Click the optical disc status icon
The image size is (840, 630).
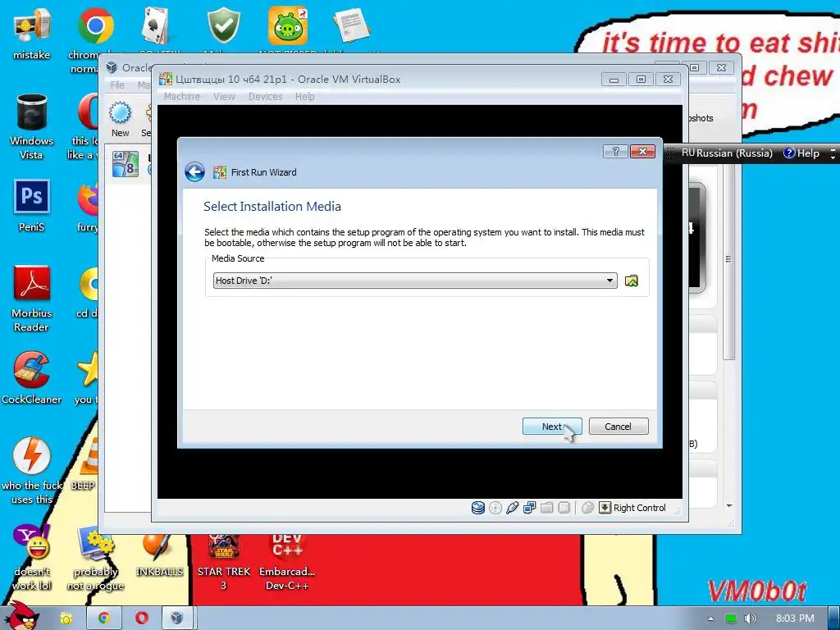[x=495, y=508]
